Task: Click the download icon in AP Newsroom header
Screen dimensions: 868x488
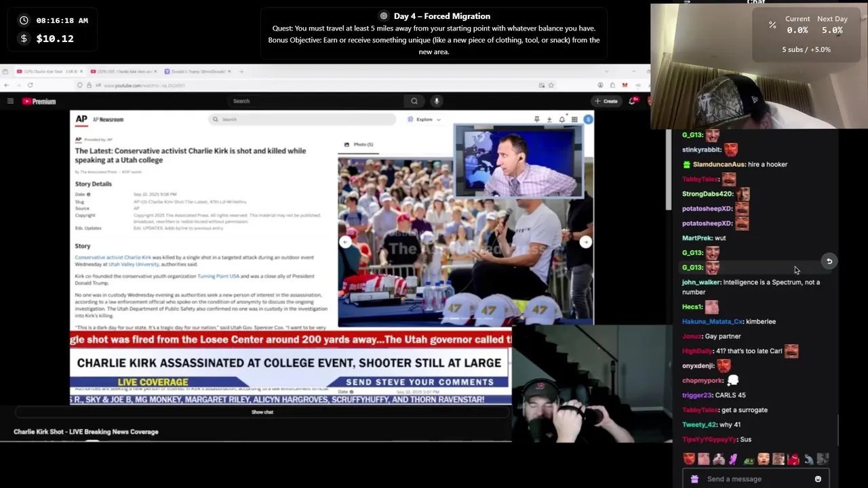Action: point(549,119)
